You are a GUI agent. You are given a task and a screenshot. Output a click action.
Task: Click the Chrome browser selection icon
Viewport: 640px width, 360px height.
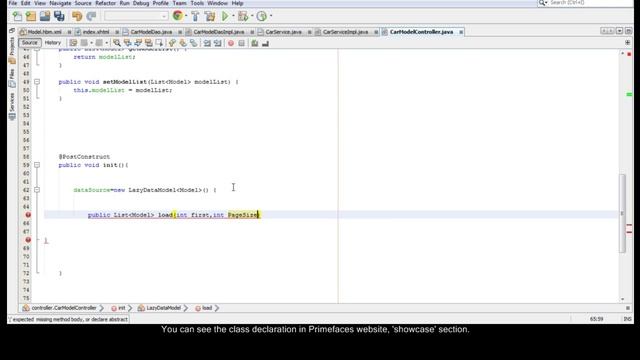click(x=178, y=16)
